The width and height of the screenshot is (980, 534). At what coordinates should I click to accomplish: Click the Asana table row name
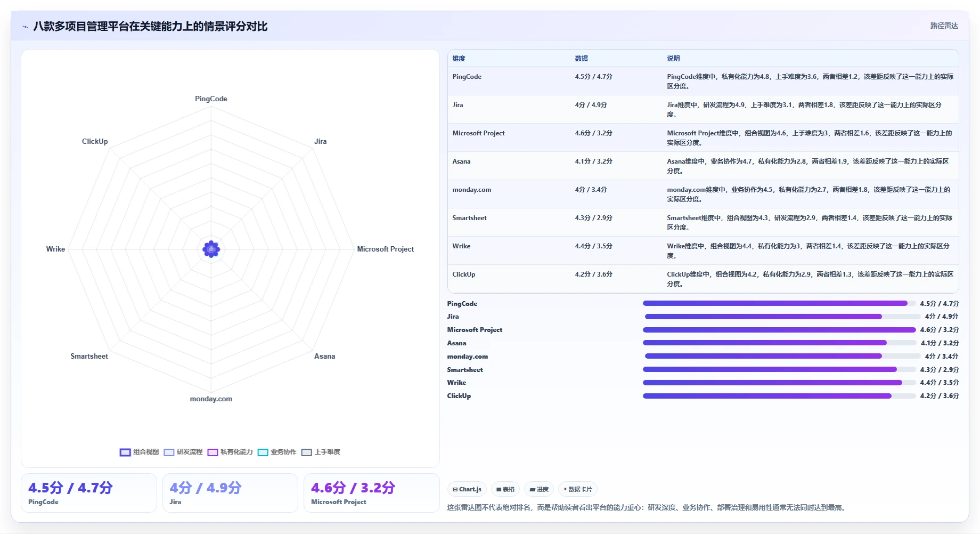point(461,161)
